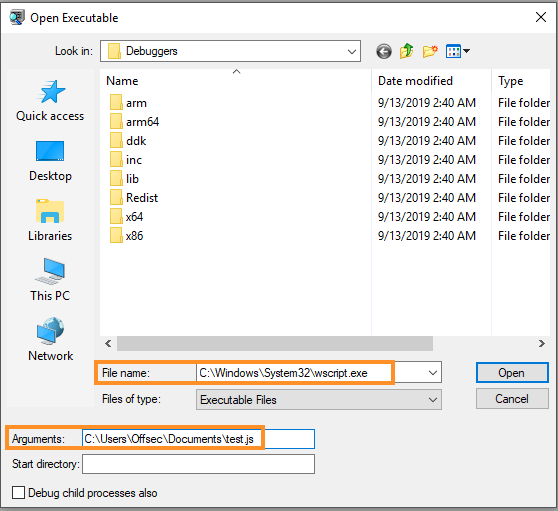Create a new folder
Screen dimensions: 558x511
[x=430, y=51]
